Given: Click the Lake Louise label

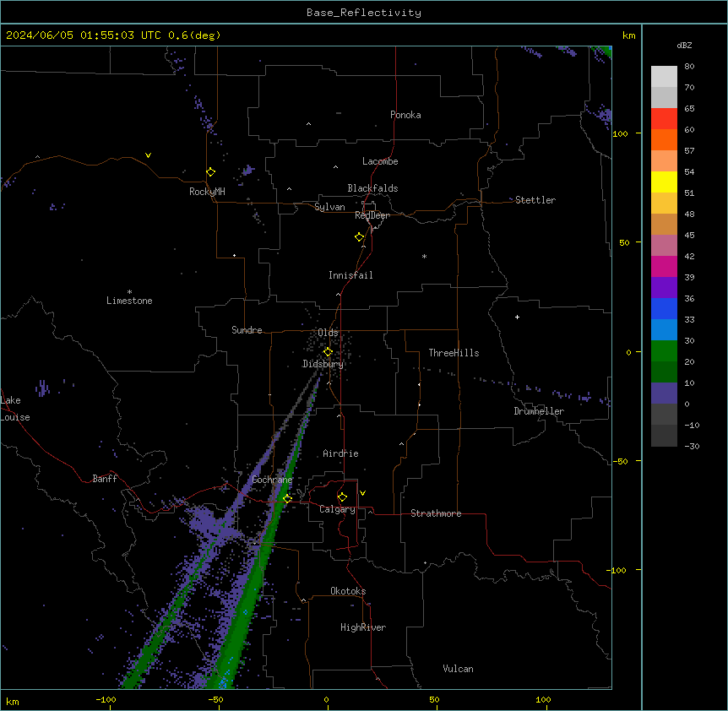Looking at the screenshot, I should [x=15, y=409].
